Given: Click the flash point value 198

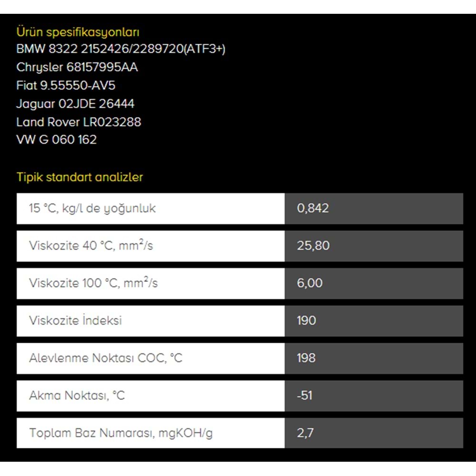Looking at the screenshot, I should point(306,358).
